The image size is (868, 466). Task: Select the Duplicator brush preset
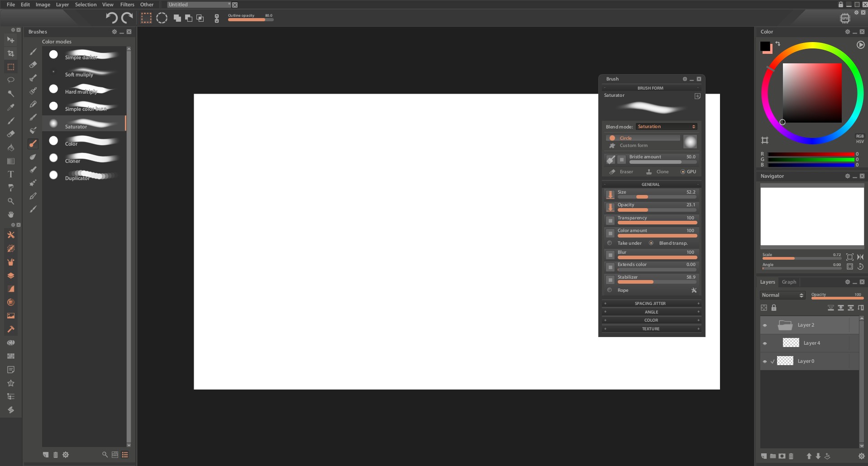point(84,175)
